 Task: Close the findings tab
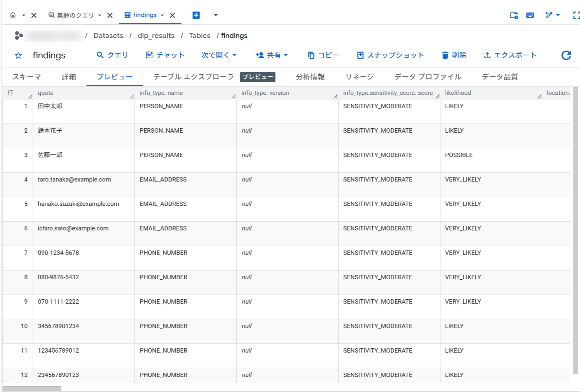(x=172, y=15)
